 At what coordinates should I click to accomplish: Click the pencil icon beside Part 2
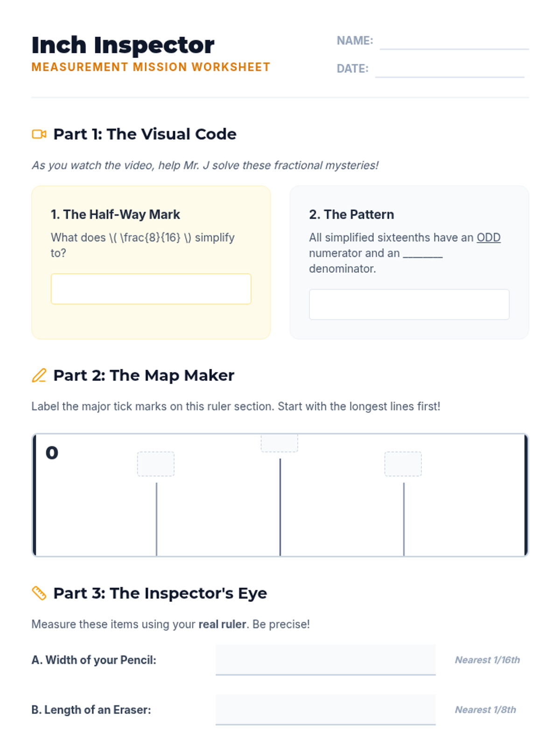pyautogui.click(x=39, y=375)
